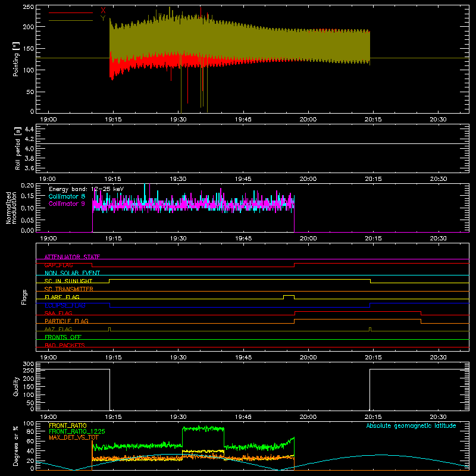Click the yellow FRONT_RATIO legend entry
The image size is (476, 476).
click(68, 425)
